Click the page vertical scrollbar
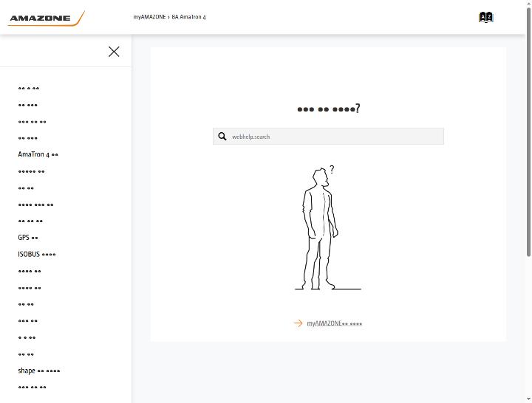 [528, 132]
